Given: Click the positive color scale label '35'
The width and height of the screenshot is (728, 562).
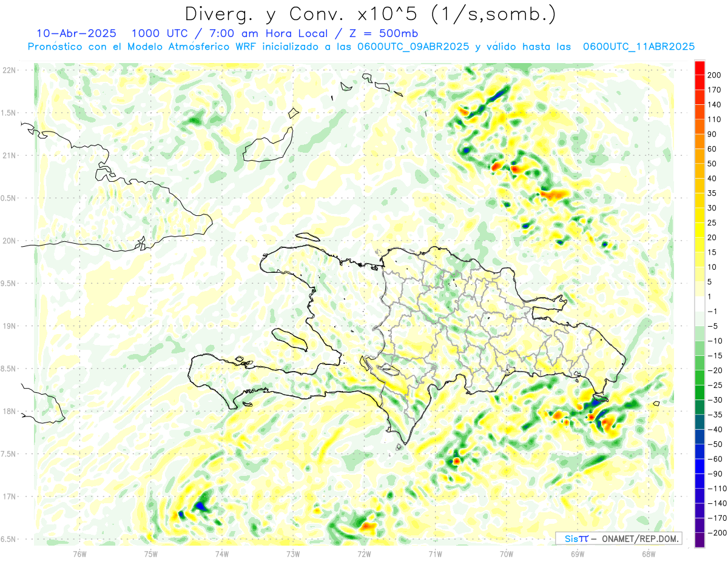Looking at the screenshot, I should pyautogui.click(x=712, y=193).
